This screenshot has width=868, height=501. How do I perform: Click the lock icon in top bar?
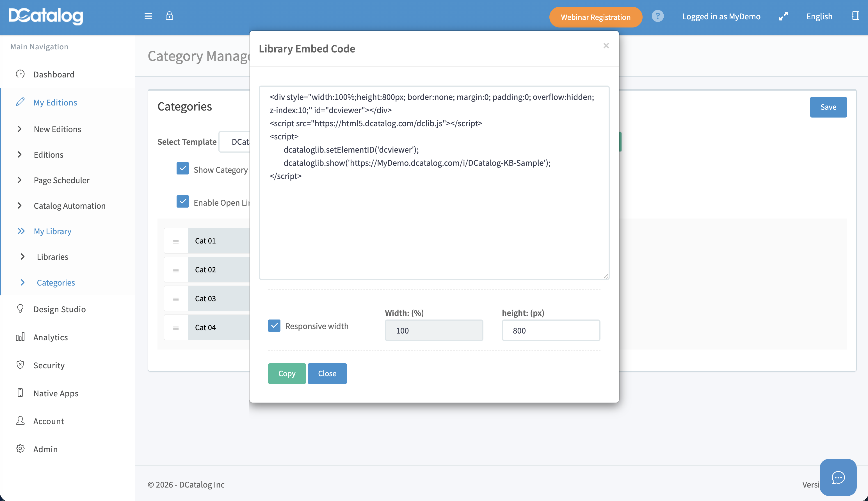tap(169, 16)
